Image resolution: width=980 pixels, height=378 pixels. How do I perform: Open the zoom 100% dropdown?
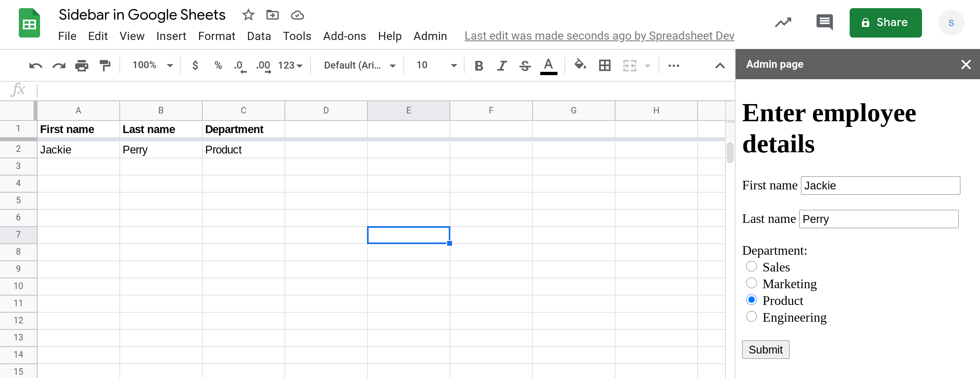point(152,65)
